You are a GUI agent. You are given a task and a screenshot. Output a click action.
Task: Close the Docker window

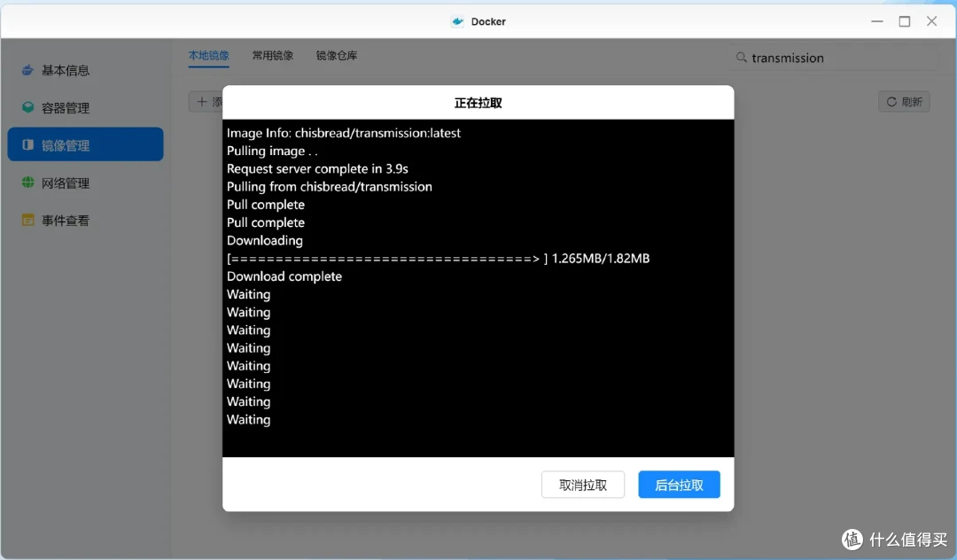931,21
